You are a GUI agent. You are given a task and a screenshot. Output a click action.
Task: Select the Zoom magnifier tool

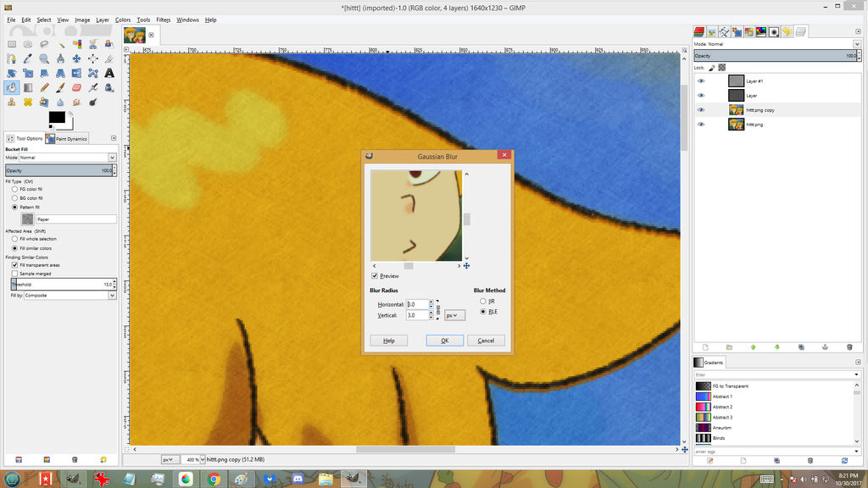[x=44, y=58]
